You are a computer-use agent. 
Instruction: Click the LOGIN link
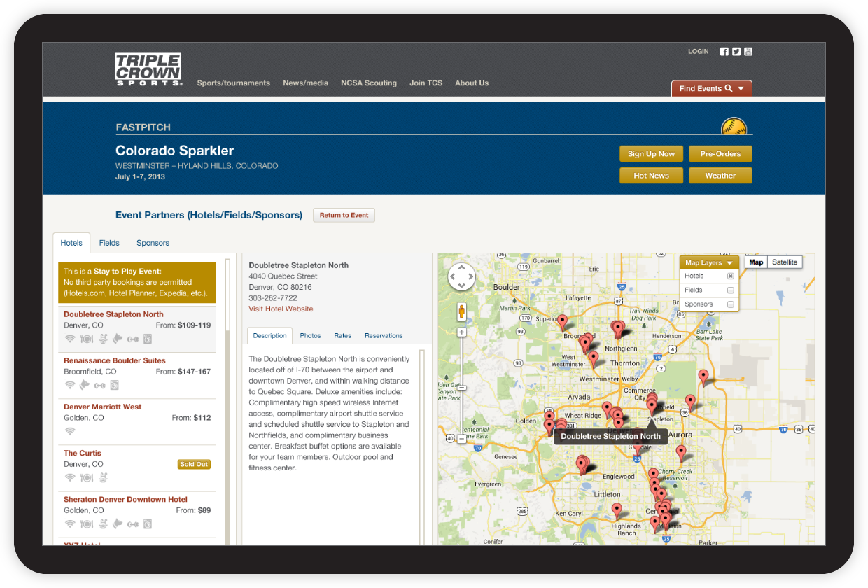[x=698, y=52]
